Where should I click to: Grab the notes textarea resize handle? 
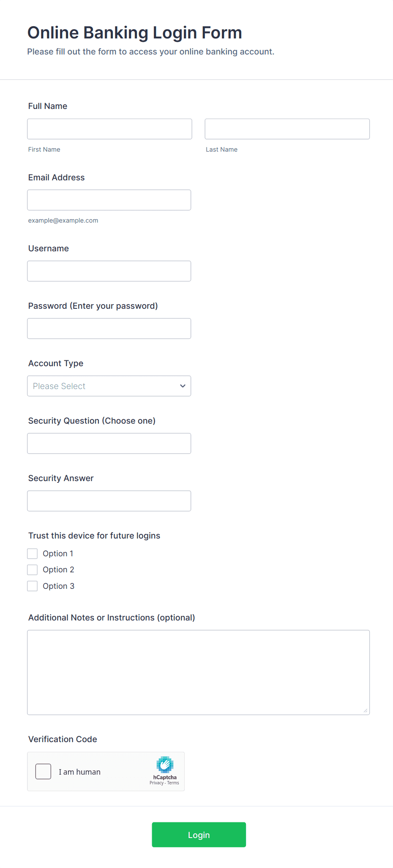366,710
